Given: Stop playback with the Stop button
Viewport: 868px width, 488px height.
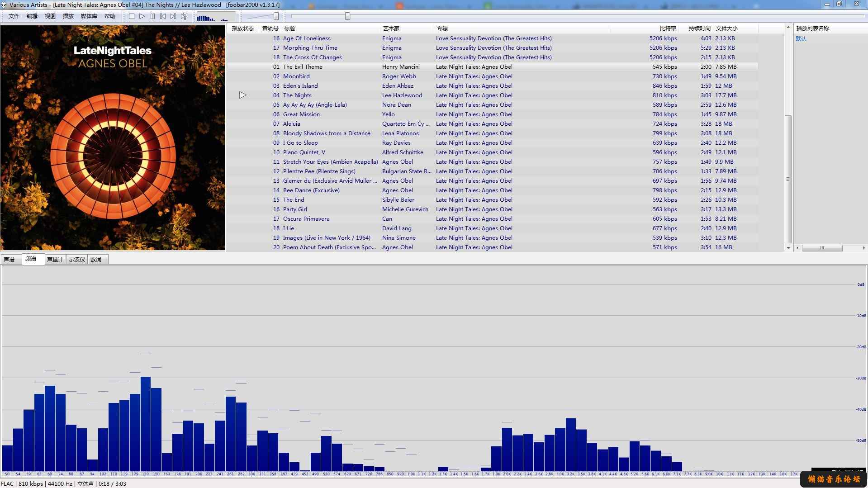Looking at the screenshot, I should coord(131,16).
